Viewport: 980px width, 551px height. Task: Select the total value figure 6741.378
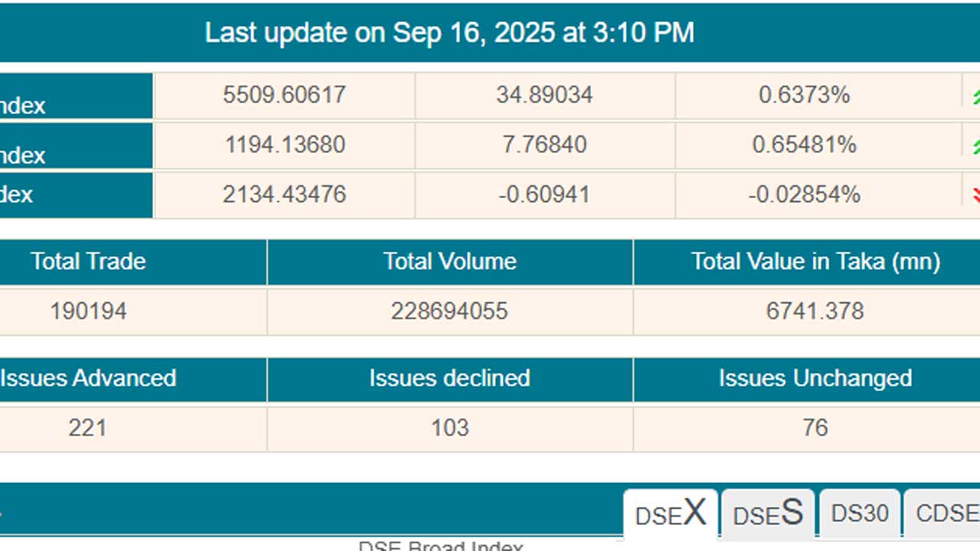click(x=815, y=311)
